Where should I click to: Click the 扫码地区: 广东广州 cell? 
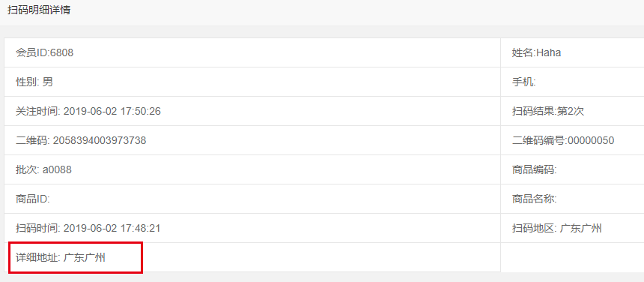point(572,228)
